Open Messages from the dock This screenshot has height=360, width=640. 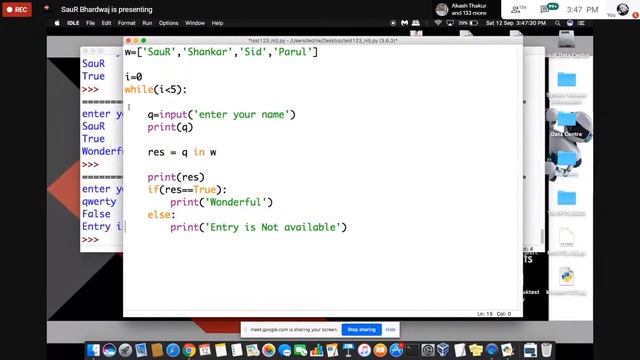[284, 350]
